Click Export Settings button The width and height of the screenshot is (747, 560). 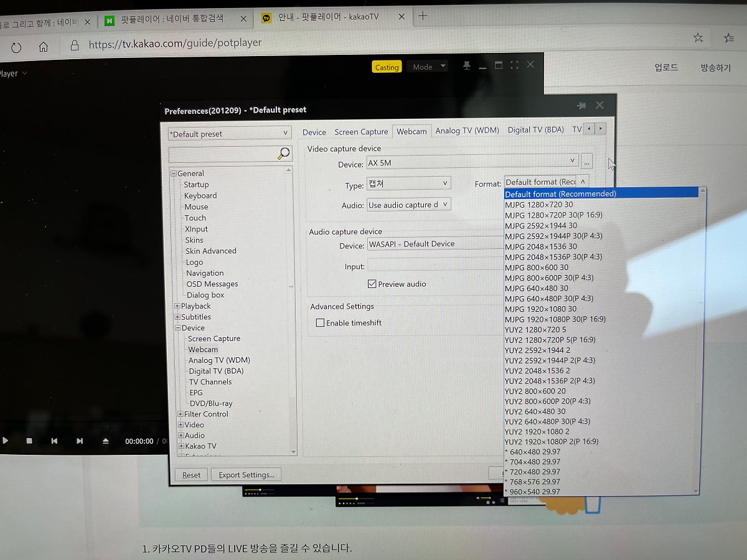(247, 475)
